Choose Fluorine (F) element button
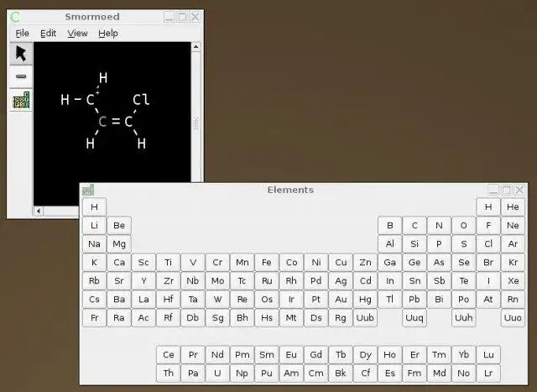537x392 pixels. point(488,226)
